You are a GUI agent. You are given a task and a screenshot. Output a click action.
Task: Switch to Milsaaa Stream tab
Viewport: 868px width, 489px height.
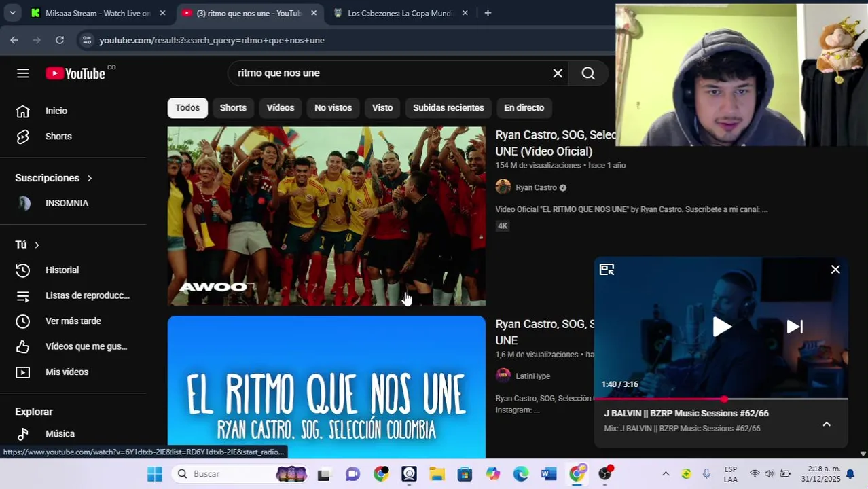click(97, 13)
